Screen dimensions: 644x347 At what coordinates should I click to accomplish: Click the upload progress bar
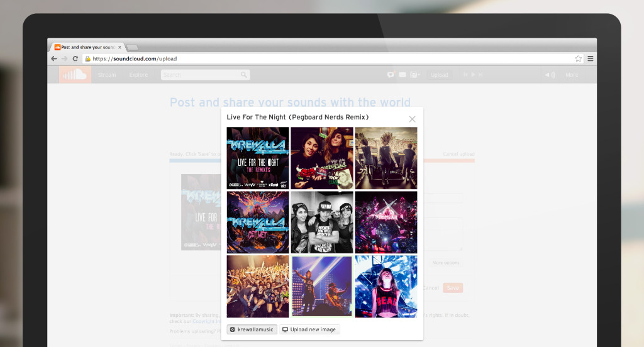tap(322, 160)
